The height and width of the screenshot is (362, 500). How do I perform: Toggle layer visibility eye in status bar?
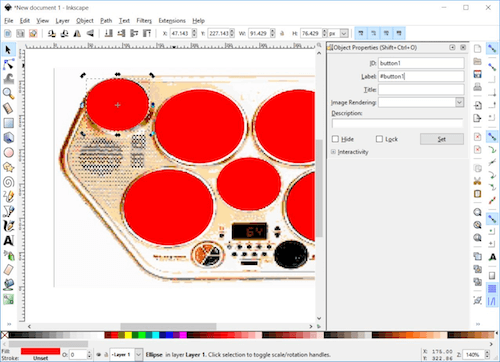pyautogui.click(x=99, y=355)
